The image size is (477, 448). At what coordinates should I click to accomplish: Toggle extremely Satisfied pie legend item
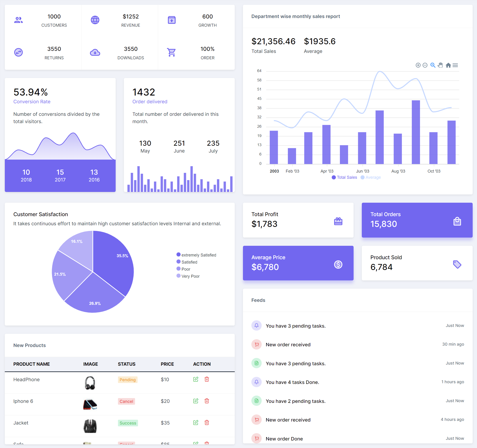pos(198,255)
